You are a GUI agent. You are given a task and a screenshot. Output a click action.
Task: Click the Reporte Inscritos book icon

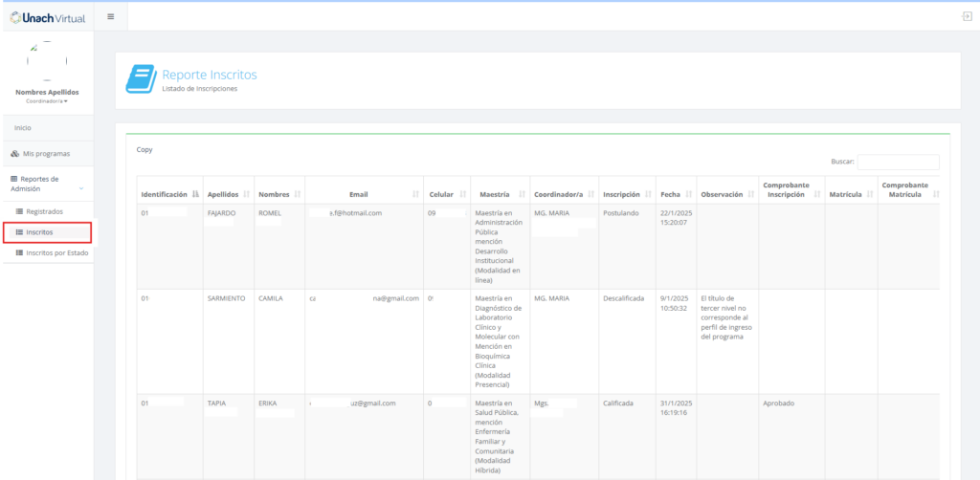[141, 79]
